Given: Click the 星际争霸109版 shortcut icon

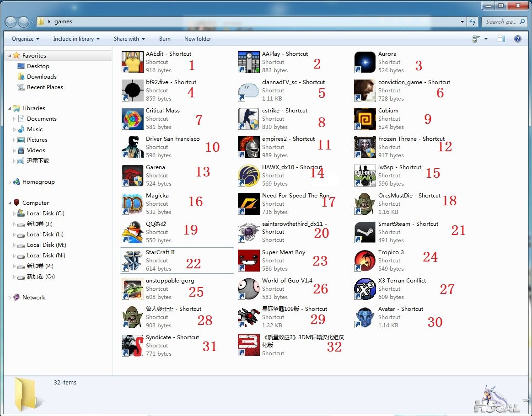Looking at the screenshot, I should tap(249, 317).
